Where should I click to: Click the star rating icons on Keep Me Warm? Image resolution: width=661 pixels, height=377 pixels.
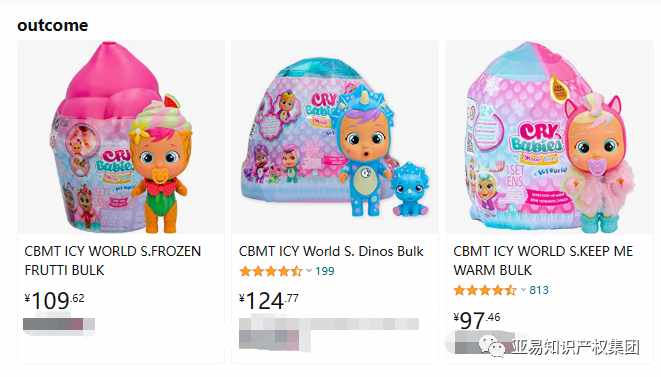[485, 290]
